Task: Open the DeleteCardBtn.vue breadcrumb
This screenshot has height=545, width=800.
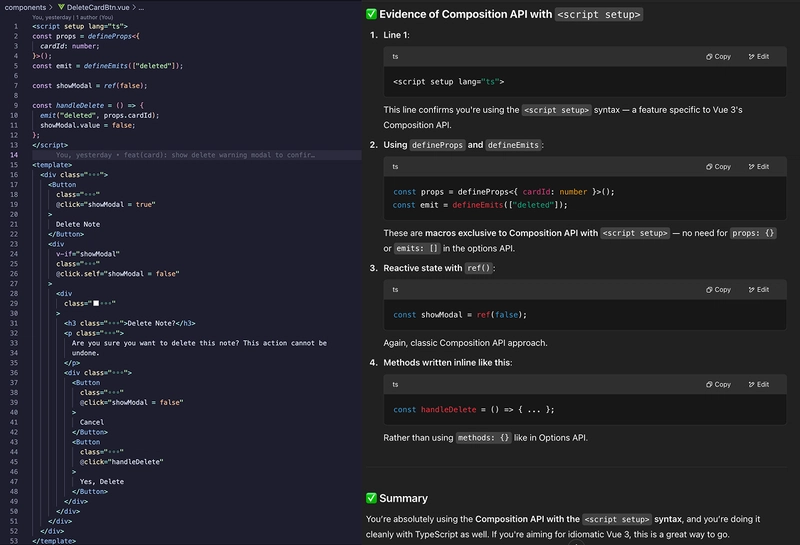Action: pos(98,7)
